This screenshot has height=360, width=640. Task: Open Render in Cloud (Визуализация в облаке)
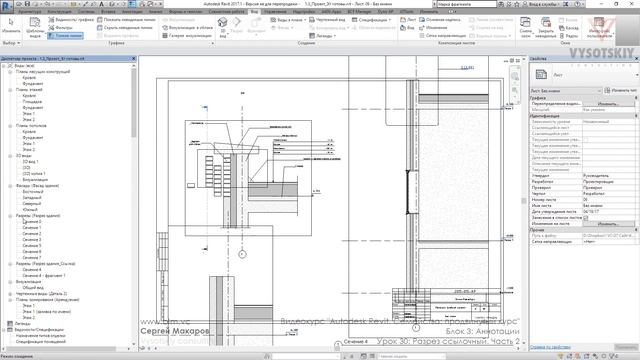tap(187, 28)
